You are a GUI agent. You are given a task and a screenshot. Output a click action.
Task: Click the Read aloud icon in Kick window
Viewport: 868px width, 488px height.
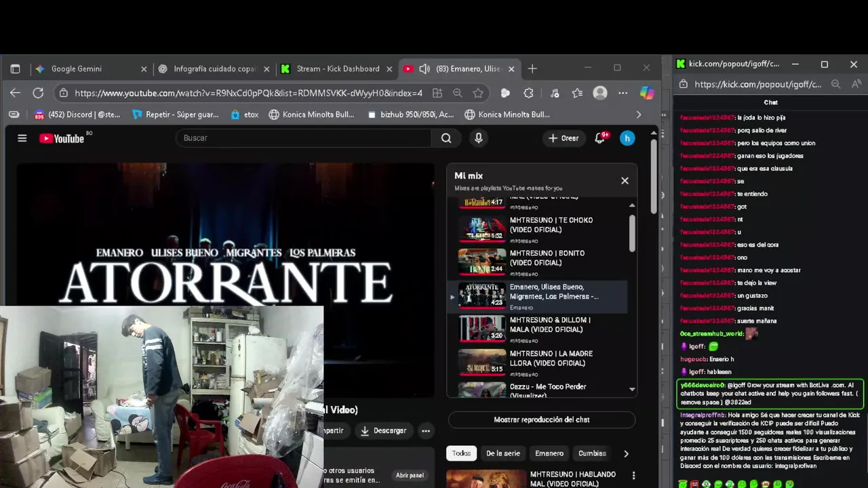pyautogui.click(x=856, y=84)
